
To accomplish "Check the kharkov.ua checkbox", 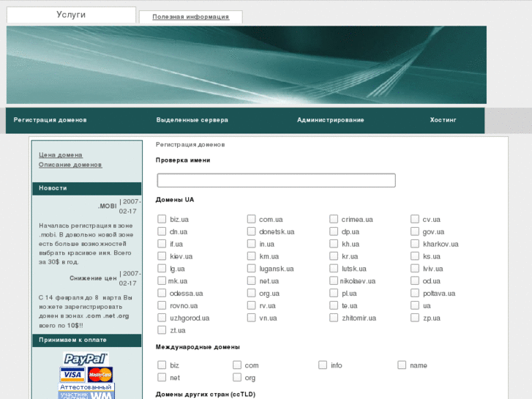I will (415, 244).
